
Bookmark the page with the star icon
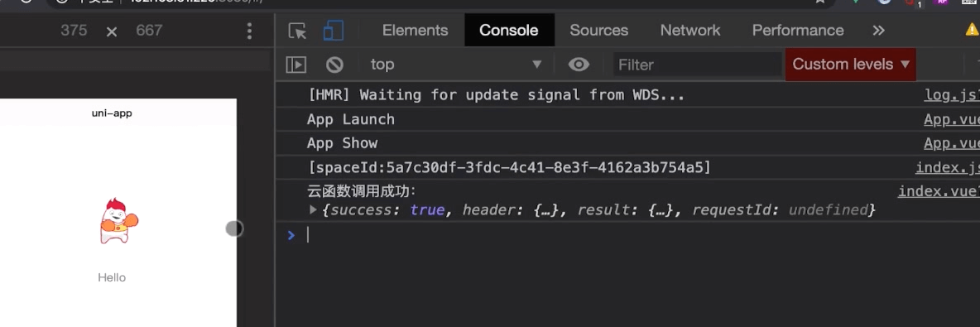[x=820, y=2]
